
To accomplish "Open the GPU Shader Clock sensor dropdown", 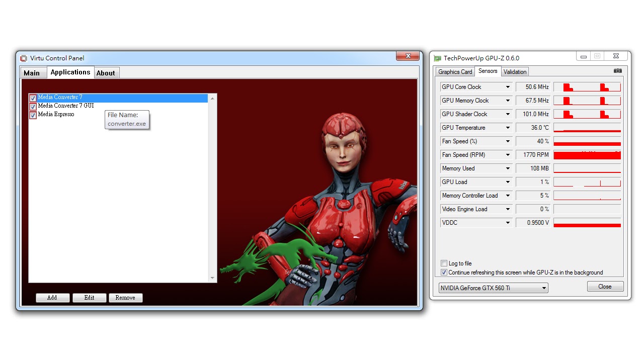I will (x=508, y=114).
